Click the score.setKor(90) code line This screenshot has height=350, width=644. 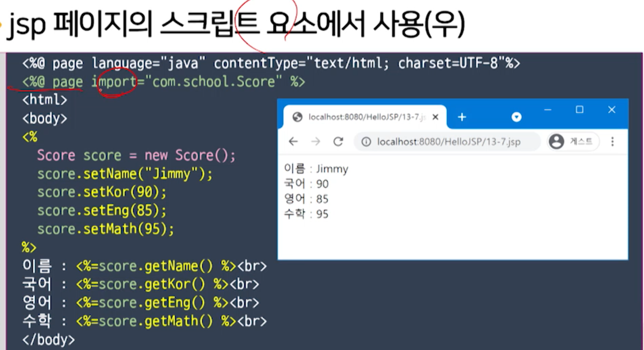tap(102, 192)
